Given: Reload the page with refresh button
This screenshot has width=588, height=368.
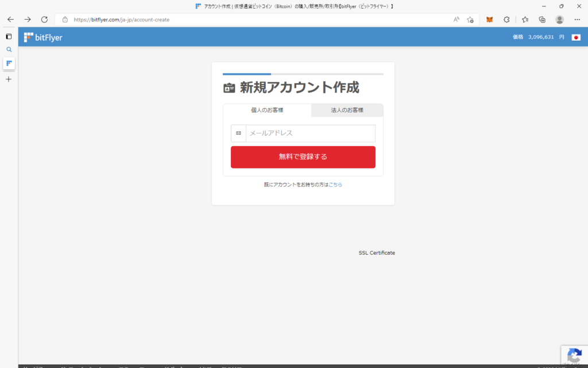Looking at the screenshot, I should tap(44, 20).
